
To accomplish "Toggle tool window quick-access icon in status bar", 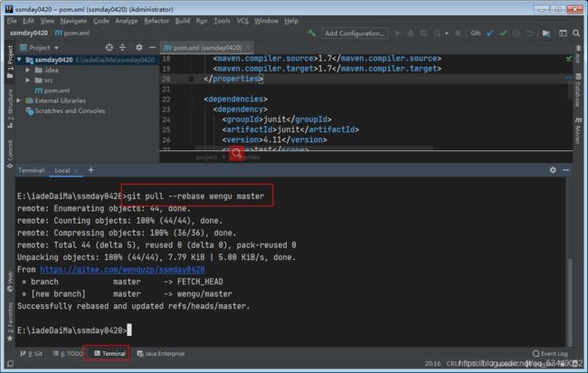I will (x=10, y=363).
